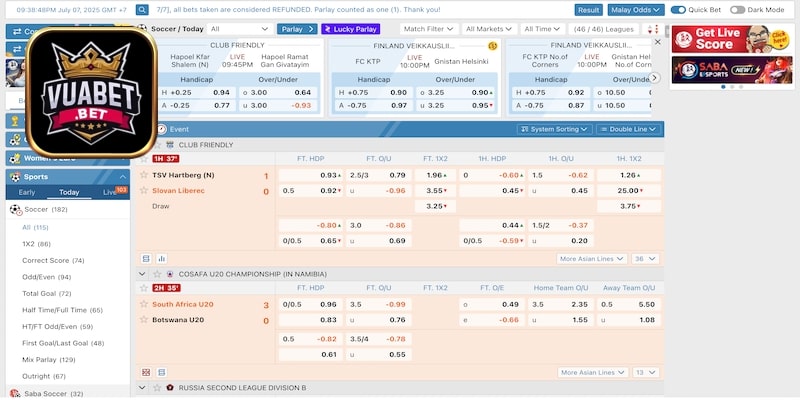Enable the Dark Mode switch
This screenshot has width=800, height=400.
click(737, 10)
